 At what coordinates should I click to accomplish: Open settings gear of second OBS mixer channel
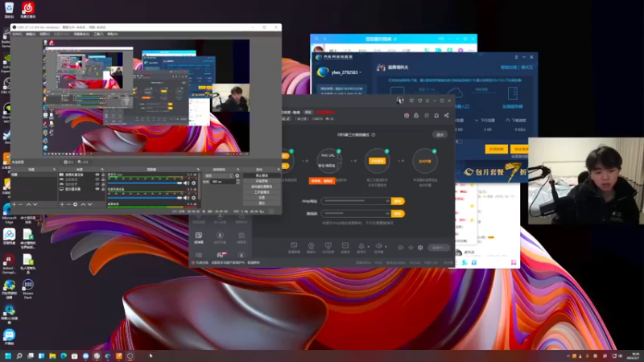point(194,198)
